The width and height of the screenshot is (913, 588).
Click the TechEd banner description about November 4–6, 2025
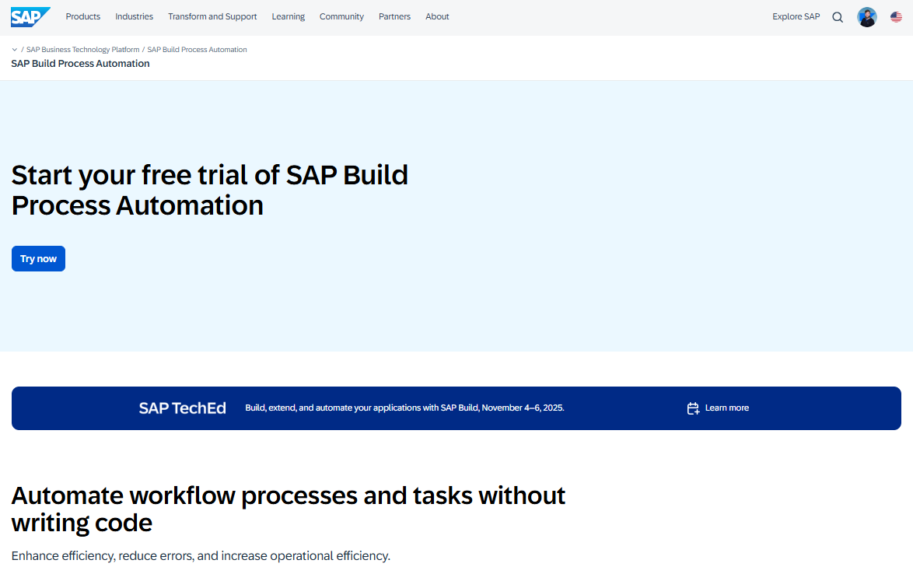(404, 408)
